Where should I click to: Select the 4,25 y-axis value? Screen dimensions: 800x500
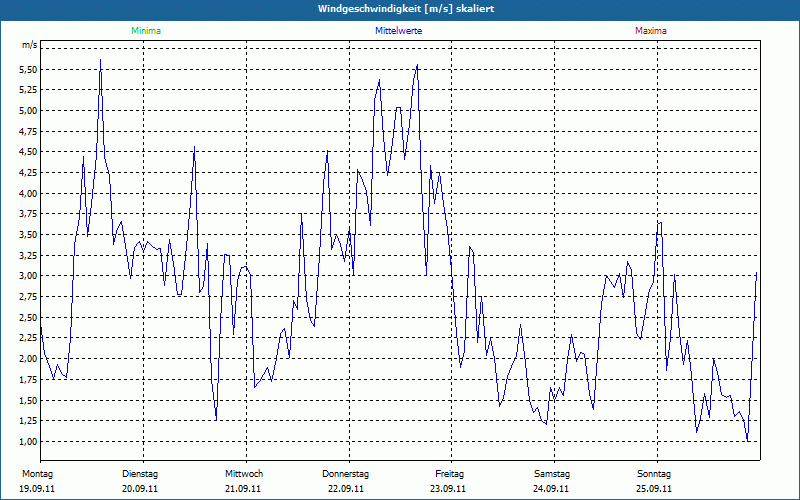28,173
